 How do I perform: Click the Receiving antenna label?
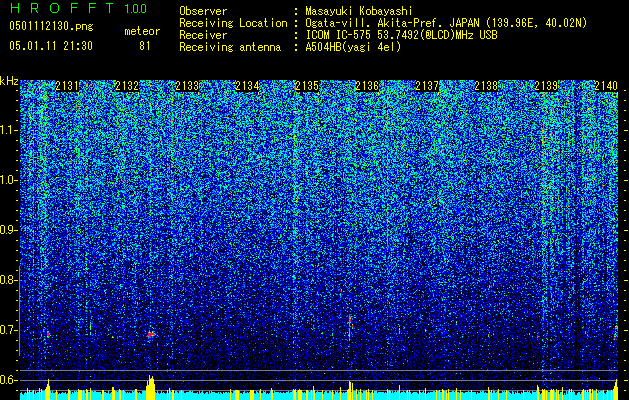pos(230,47)
